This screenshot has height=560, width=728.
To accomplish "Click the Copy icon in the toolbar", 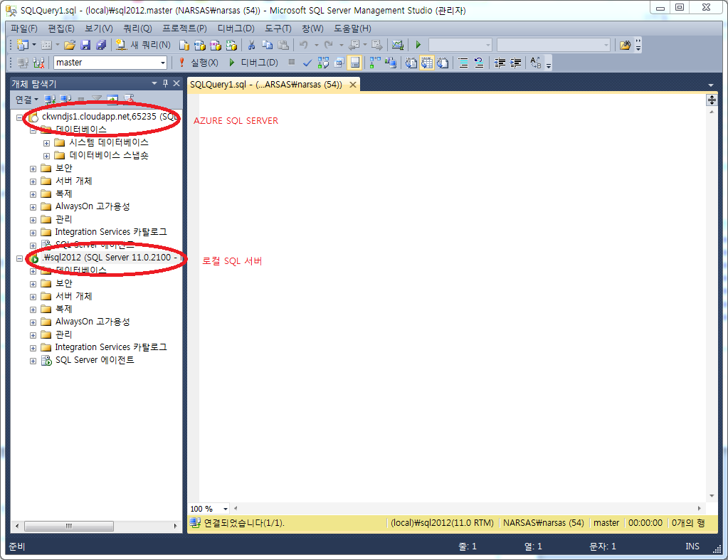I will coord(268,45).
